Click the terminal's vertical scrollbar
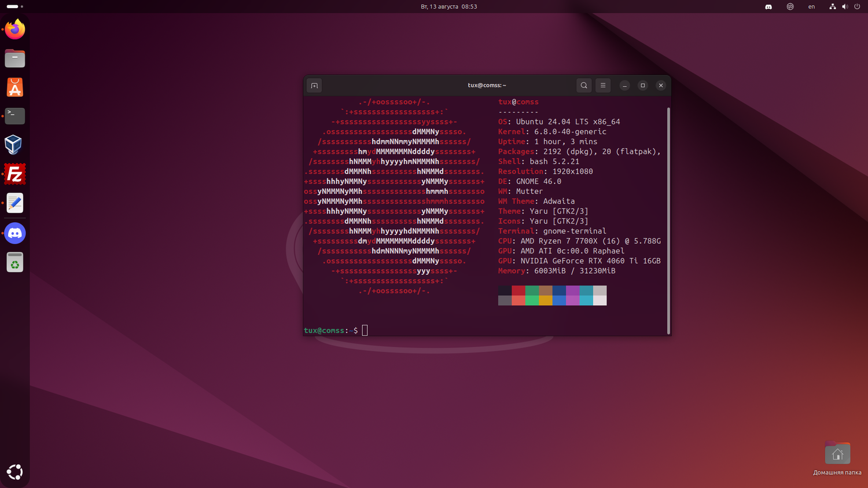 669,221
